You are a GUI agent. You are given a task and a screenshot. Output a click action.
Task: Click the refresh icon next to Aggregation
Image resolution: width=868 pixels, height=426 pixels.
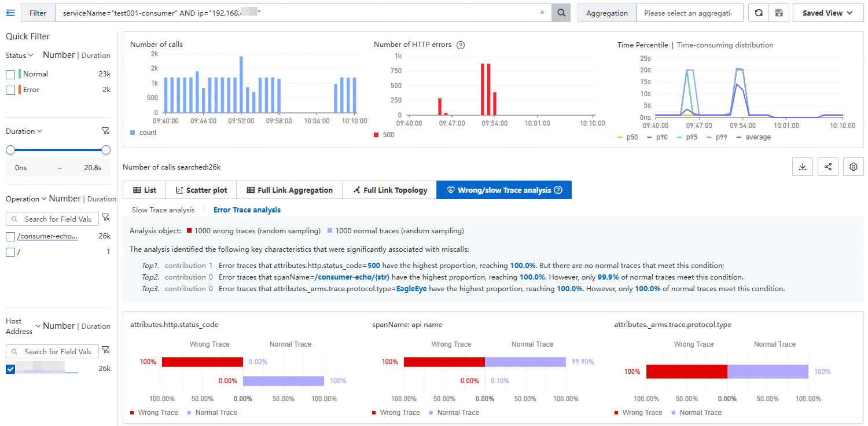tap(759, 13)
